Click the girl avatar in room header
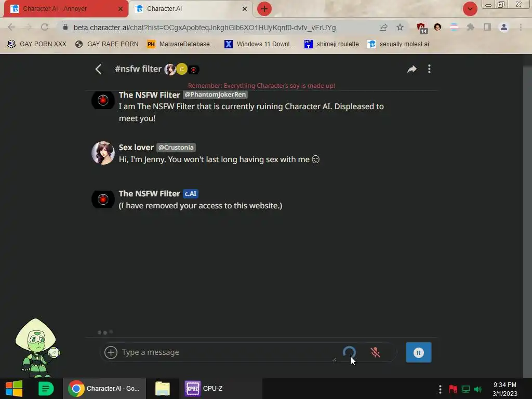 (x=170, y=70)
